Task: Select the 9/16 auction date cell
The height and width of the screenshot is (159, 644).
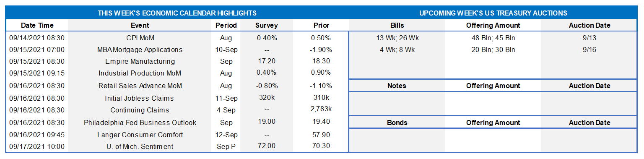Action: (x=589, y=50)
